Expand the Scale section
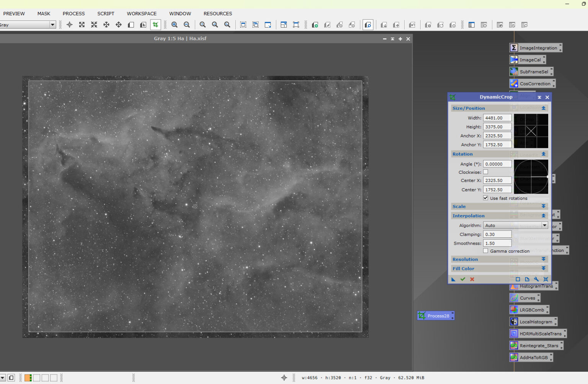Viewport: 588px width, 384px height. 543,206
